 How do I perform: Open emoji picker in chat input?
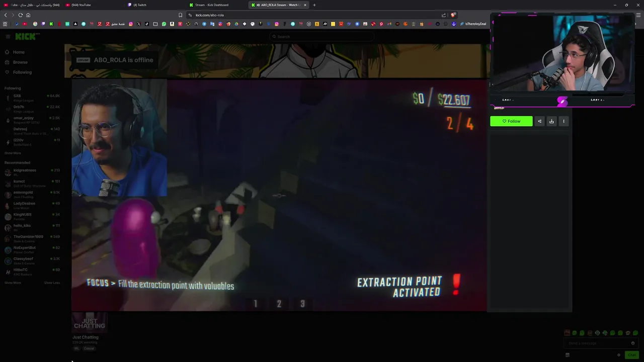pyautogui.click(x=633, y=343)
